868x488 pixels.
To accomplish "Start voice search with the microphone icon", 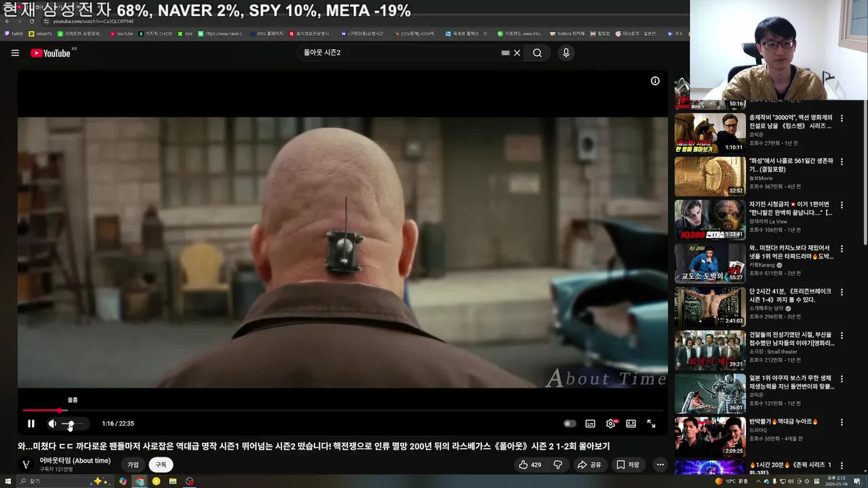I will click(x=566, y=53).
